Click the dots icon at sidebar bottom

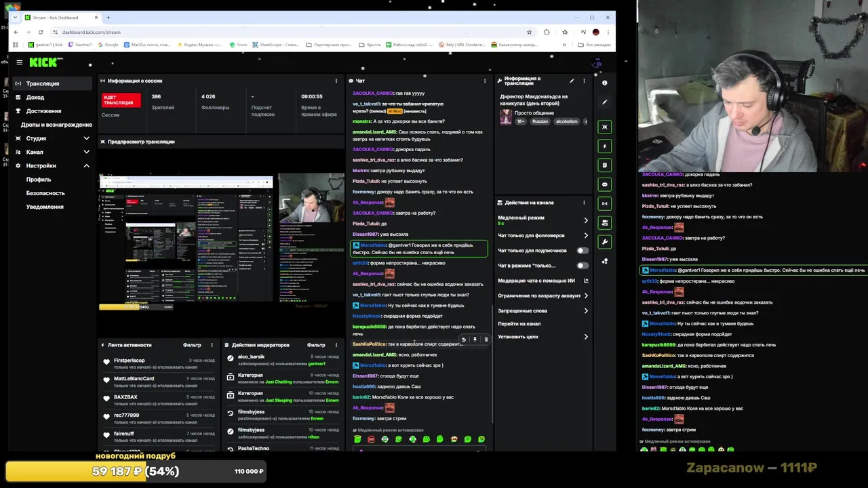click(605, 261)
